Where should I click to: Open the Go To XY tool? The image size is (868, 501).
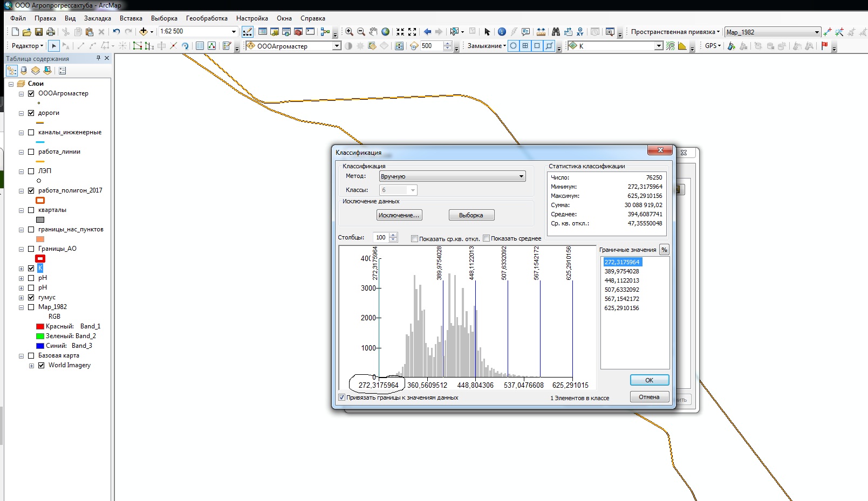[580, 32]
